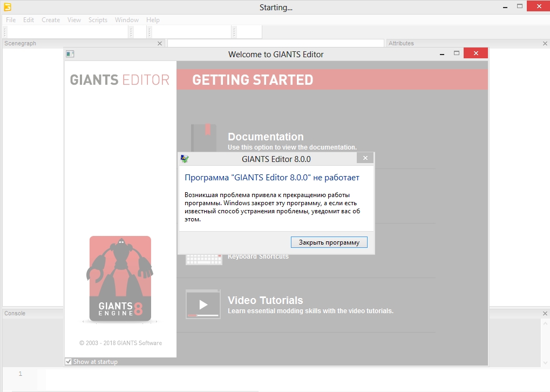Viewport: 550px width, 392px height.
Task: Open the Scripts menu
Action: coord(98,20)
